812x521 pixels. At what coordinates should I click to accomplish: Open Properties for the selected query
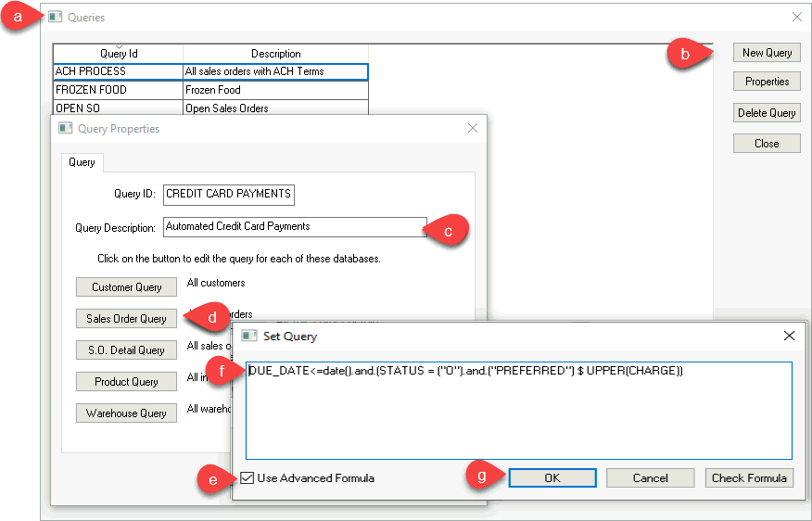[767, 82]
